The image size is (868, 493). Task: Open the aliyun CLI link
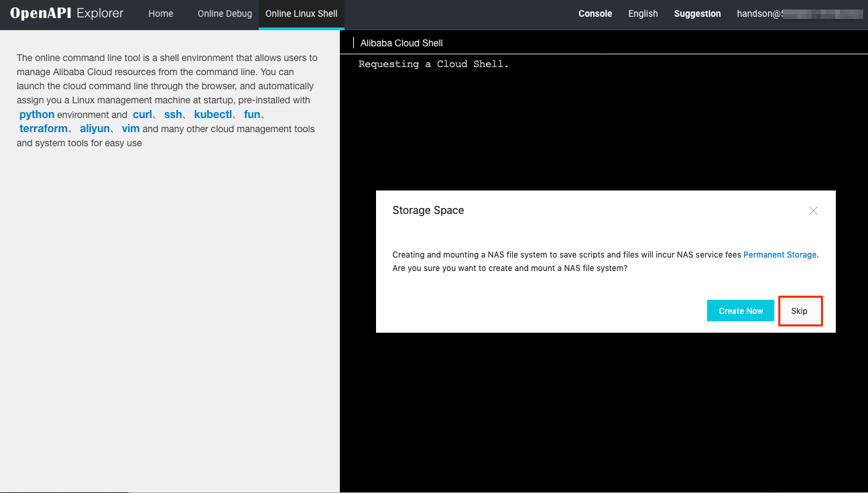(x=95, y=128)
